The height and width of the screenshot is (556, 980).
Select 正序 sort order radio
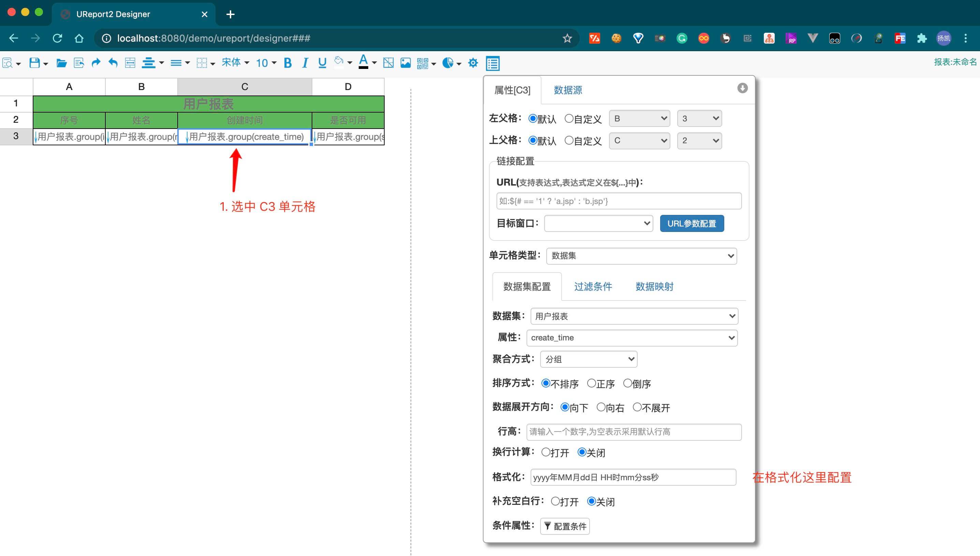click(592, 383)
